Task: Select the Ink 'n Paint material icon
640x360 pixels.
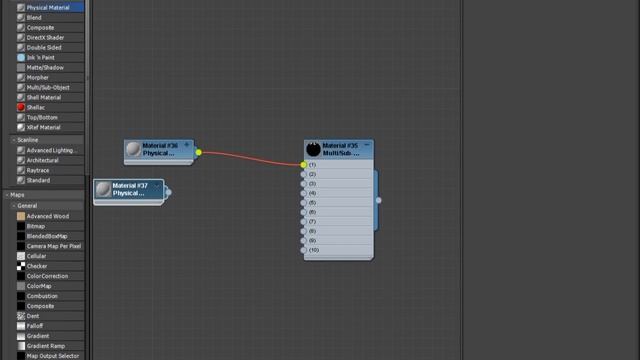Action: [x=21, y=58]
